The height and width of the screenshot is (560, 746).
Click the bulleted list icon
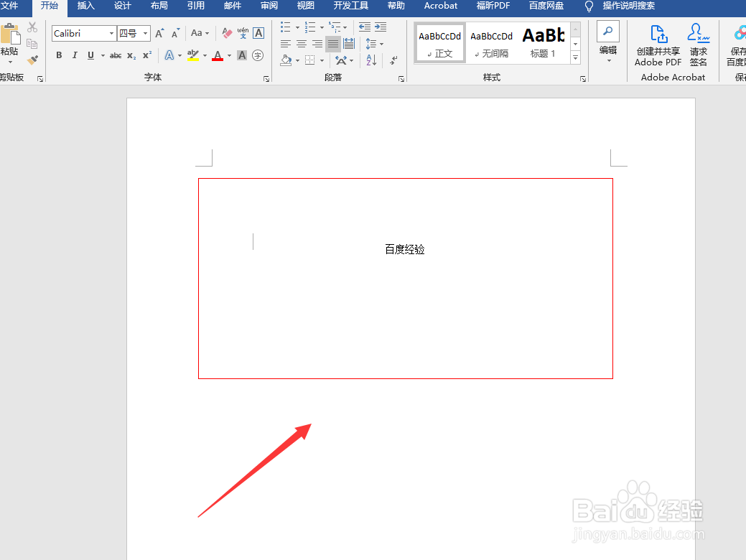coord(286,27)
